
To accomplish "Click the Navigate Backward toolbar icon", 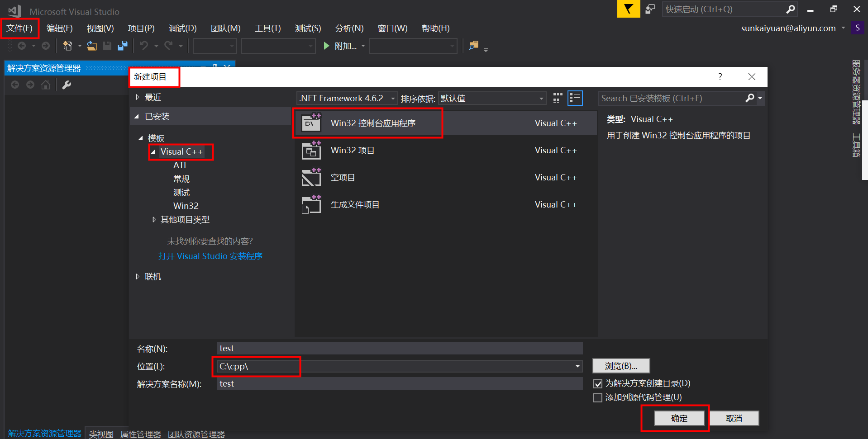I will click(21, 46).
